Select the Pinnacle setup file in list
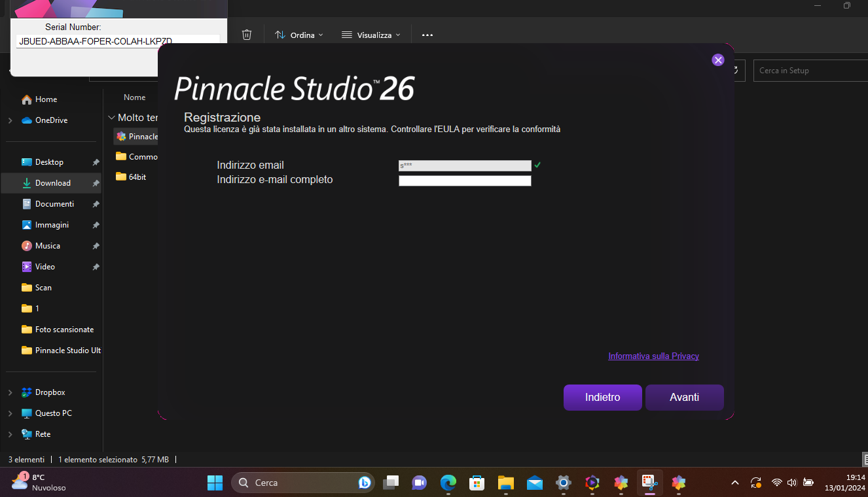 coord(137,137)
